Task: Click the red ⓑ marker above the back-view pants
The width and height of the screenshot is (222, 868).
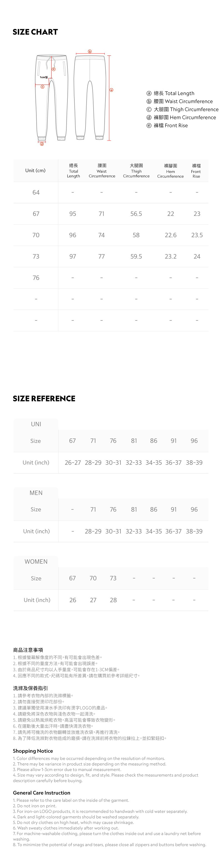Action: [x=90, y=52]
